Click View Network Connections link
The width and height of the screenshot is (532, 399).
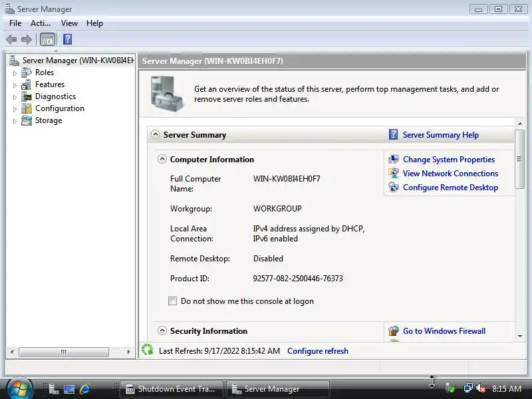pyautogui.click(x=450, y=173)
